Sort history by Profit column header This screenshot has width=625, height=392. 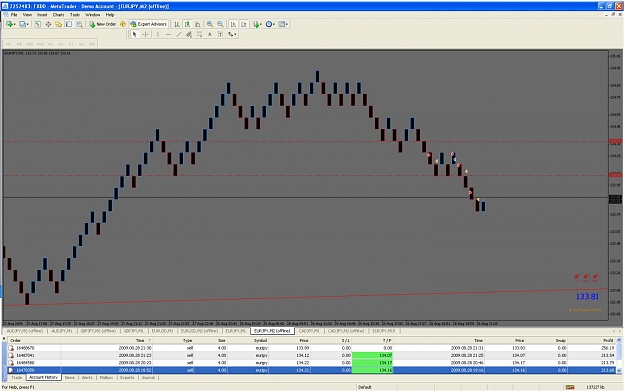[x=592, y=341]
